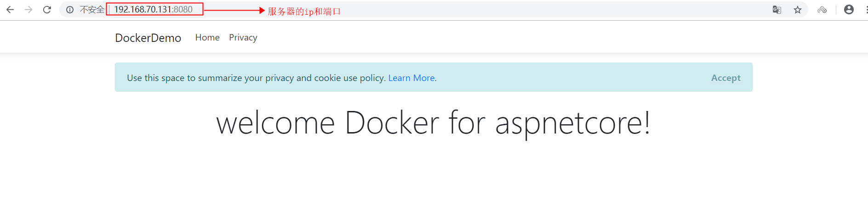Click the 不安全 security label
The image size is (868, 215).
click(x=92, y=10)
